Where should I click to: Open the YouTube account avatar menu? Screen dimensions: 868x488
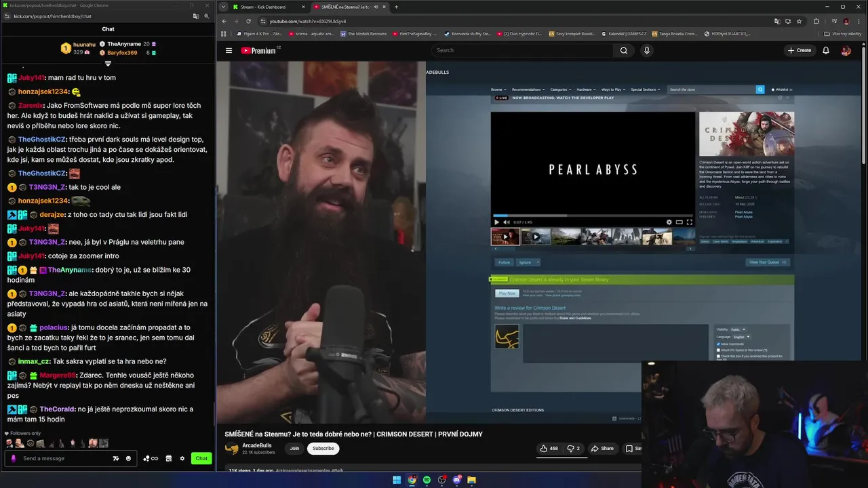click(846, 50)
